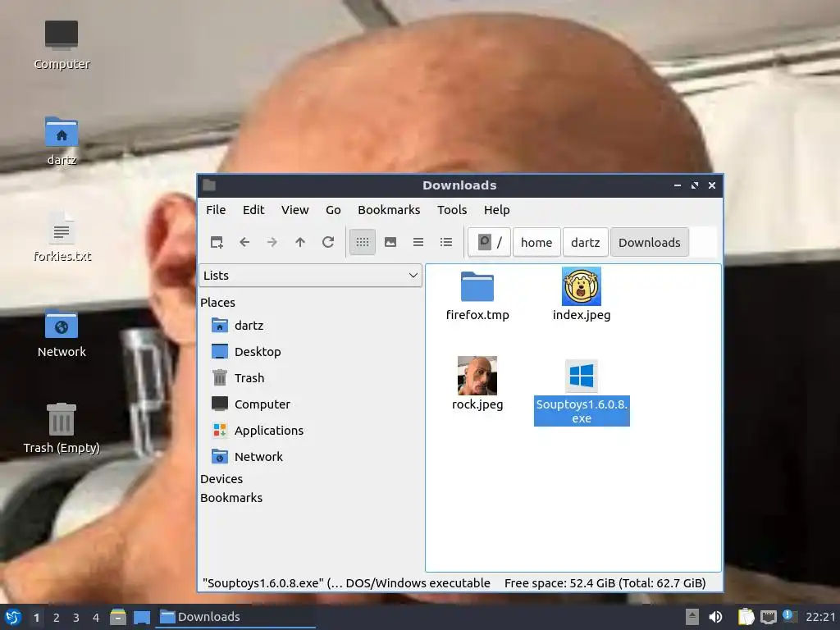Select the rock.jpeg thumbnail
Screen dimensions: 840x630
[477, 376]
